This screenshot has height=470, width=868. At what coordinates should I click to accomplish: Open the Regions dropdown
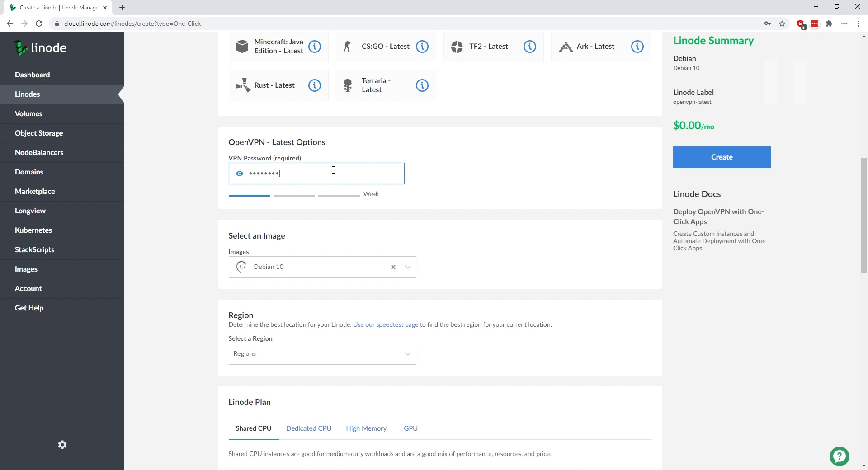(322, 354)
